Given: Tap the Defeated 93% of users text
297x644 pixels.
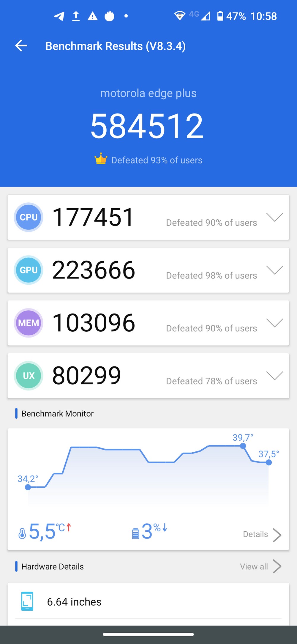Looking at the screenshot, I should click(157, 160).
